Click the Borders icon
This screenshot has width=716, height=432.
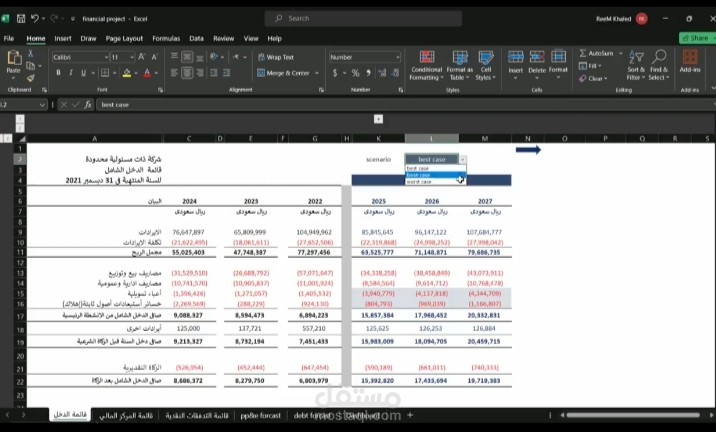tap(105, 73)
